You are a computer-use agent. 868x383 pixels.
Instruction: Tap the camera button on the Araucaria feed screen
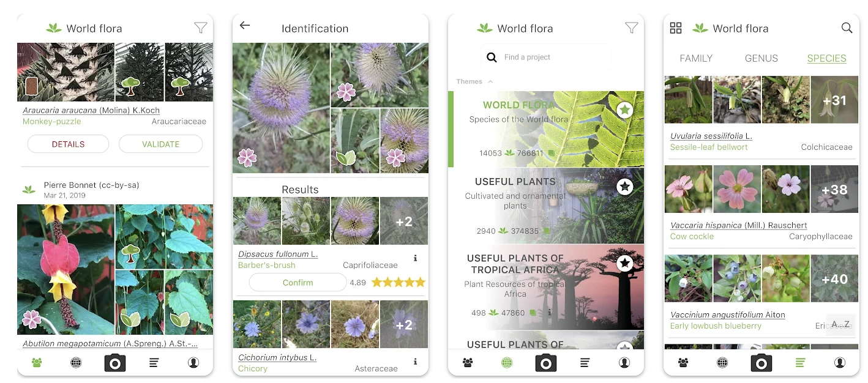tap(115, 363)
